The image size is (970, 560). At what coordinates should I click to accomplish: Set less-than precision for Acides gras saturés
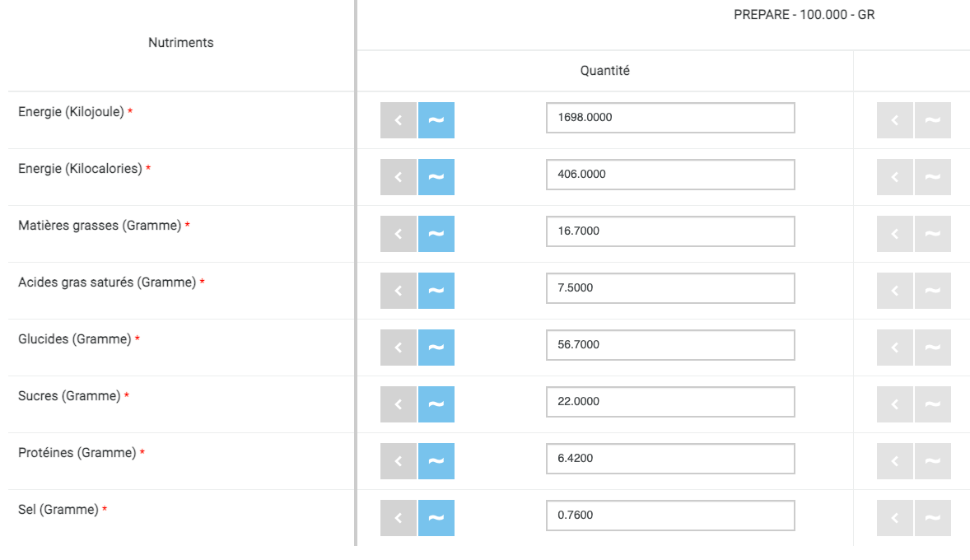[x=399, y=291]
